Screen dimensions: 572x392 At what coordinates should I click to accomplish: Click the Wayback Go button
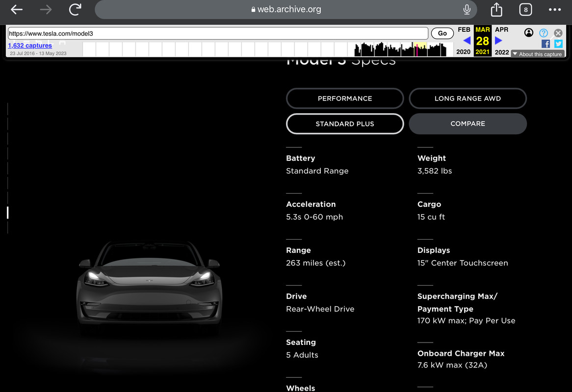pyautogui.click(x=442, y=33)
